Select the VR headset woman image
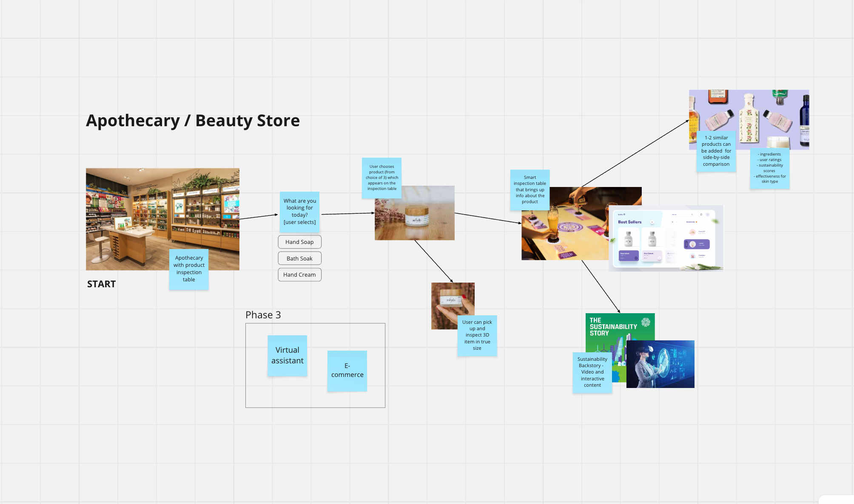 (x=660, y=364)
